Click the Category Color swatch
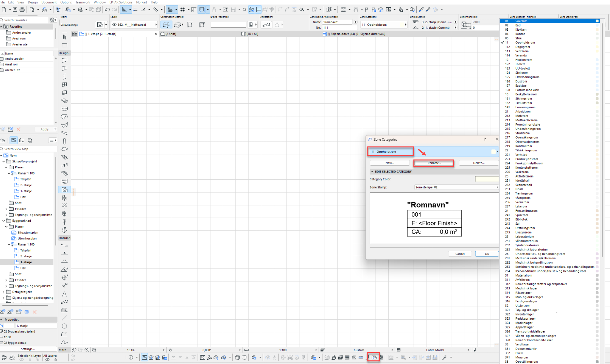The image size is (610, 364). click(x=486, y=179)
